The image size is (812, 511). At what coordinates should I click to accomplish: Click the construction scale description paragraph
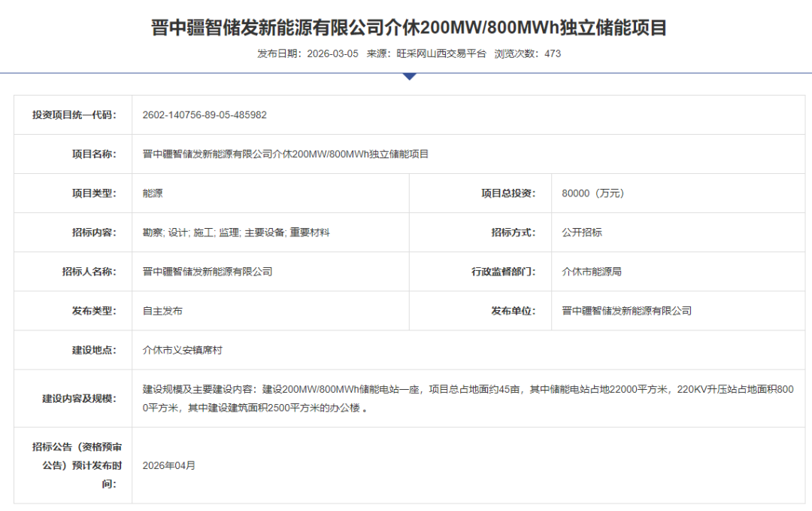(466, 399)
